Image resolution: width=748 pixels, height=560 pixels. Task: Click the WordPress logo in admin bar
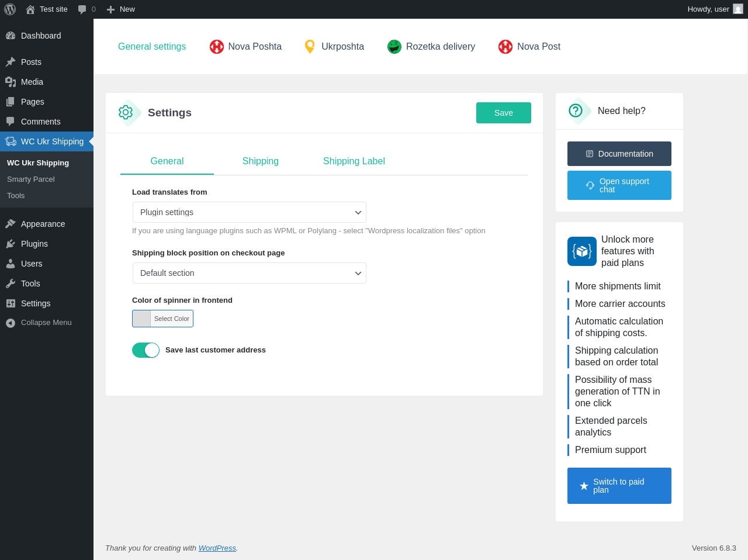10,9
